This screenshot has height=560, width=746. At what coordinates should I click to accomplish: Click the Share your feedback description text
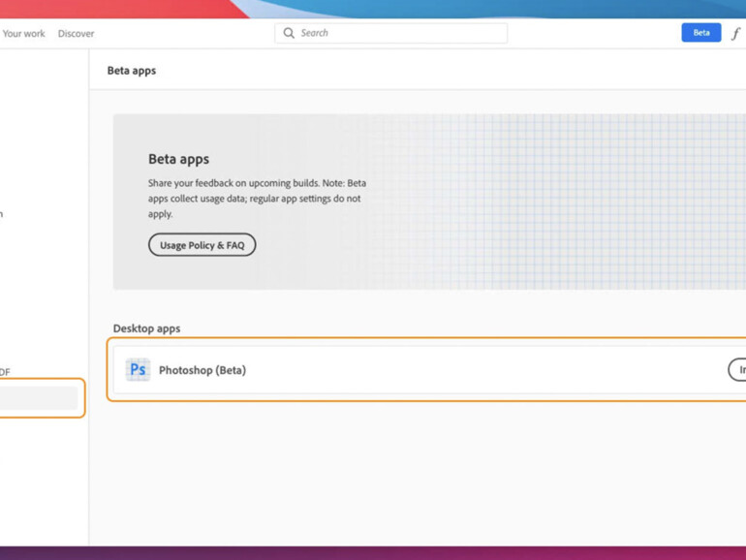[257, 199]
